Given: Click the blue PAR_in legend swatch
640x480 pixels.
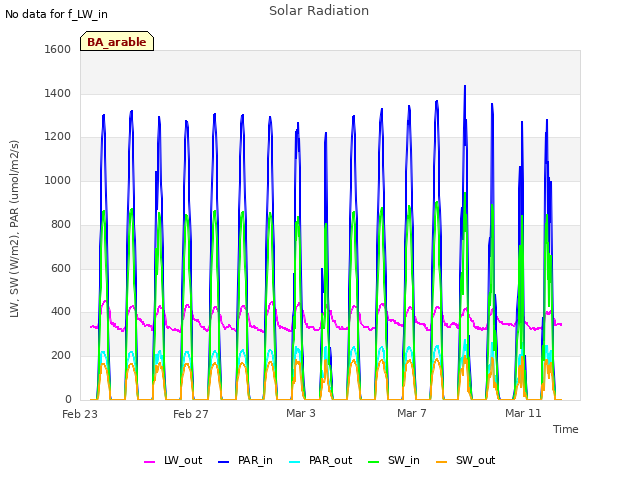Looking at the screenshot, I should coord(224,462).
